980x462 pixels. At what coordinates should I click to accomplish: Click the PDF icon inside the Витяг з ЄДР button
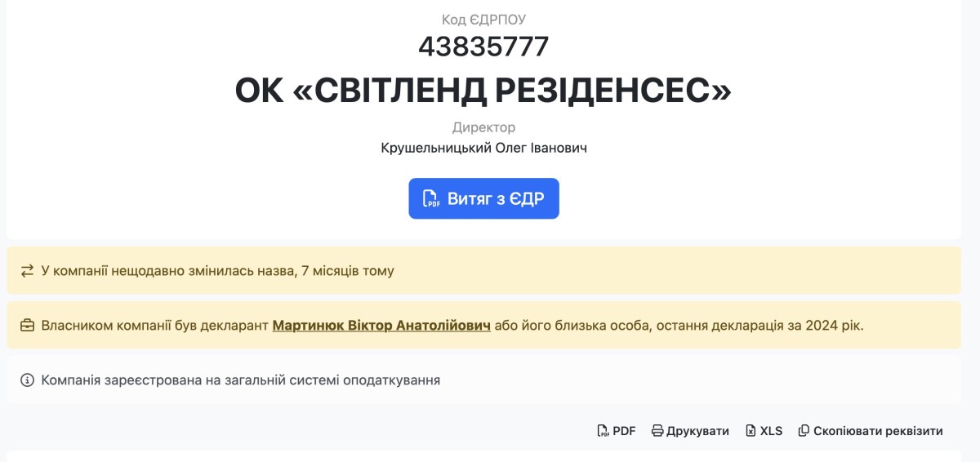pyautogui.click(x=431, y=198)
